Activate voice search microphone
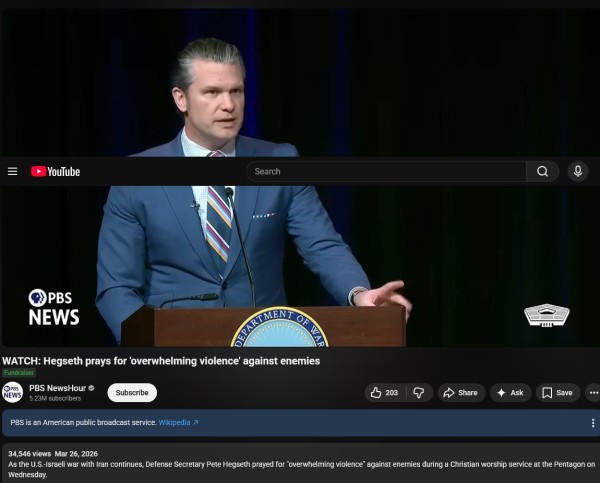 click(x=578, y=171)
